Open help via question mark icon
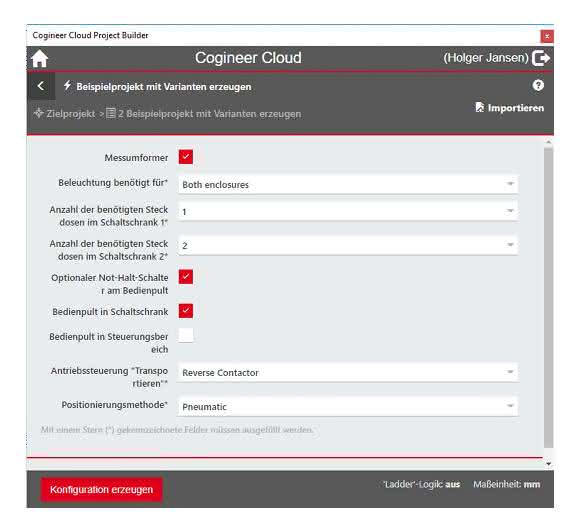Image resolution: width=580 pixels, height=531 pixels. tap(538, 85)
